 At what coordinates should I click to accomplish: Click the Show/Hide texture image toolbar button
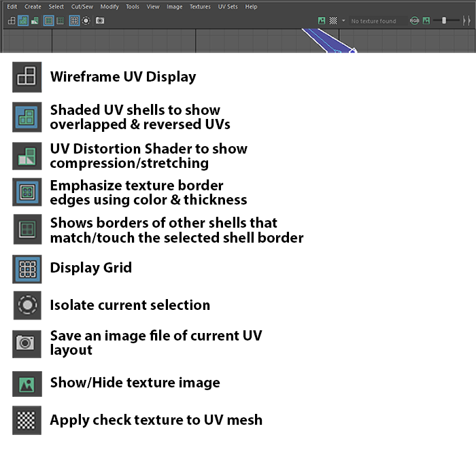322,21
